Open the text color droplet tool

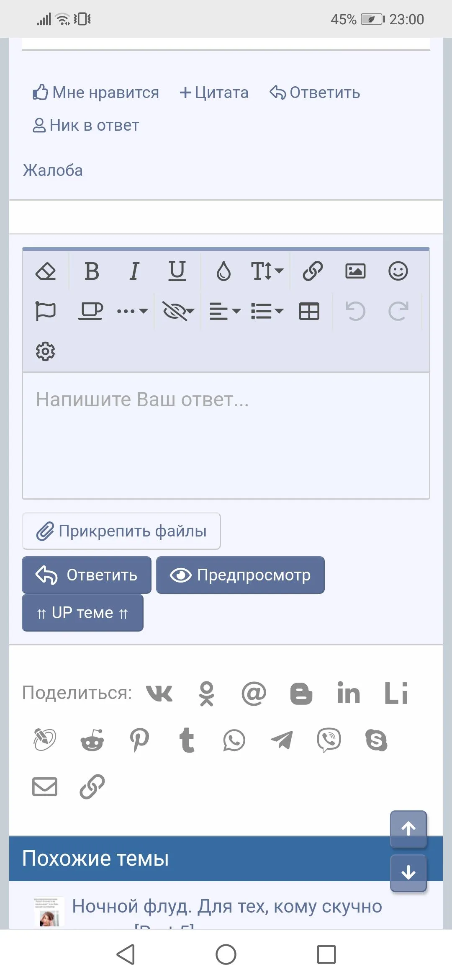click(223, 271)
